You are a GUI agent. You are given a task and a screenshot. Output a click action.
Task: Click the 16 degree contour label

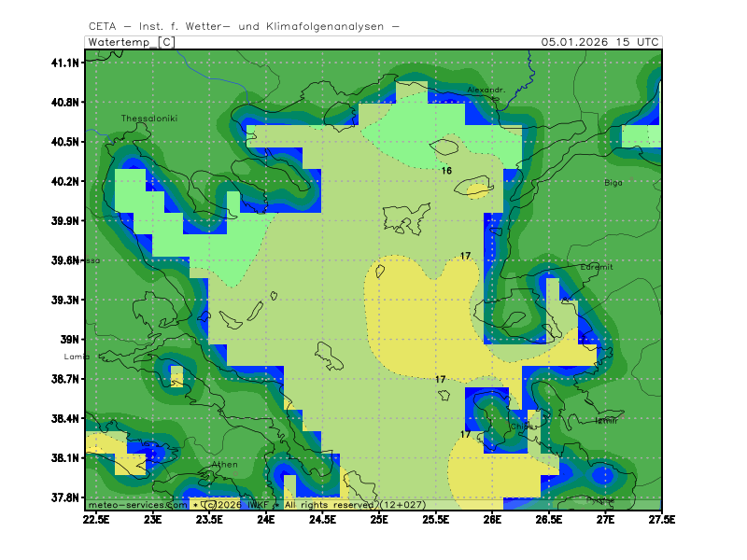(446, 171)
